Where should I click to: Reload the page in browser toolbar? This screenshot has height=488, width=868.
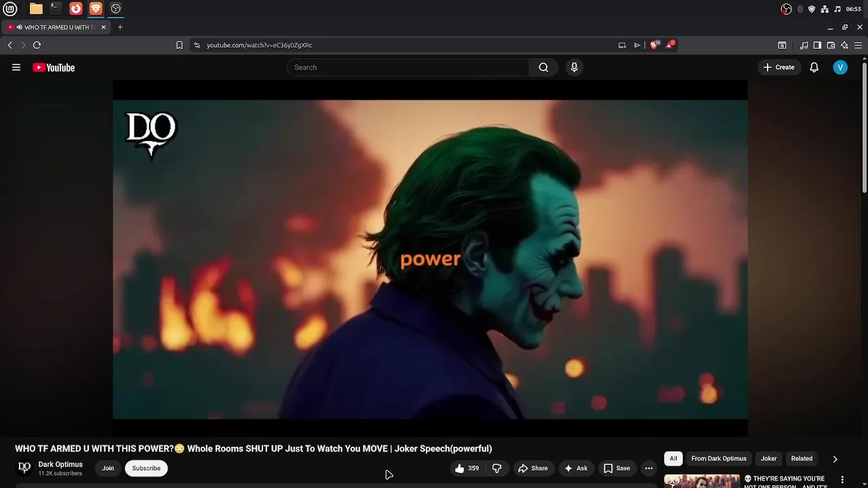[x=37, y=45]
